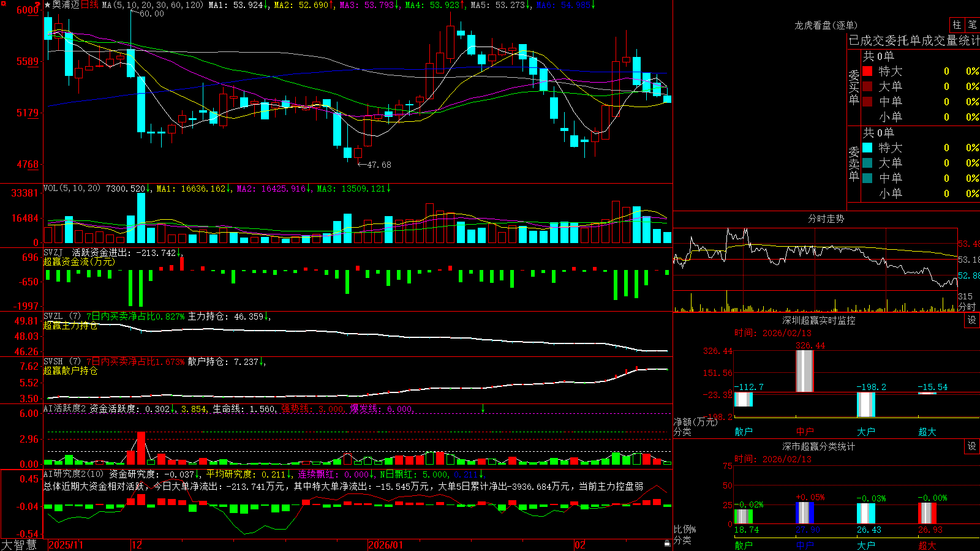Click the AI研究度2(10) indicator label
Viewport: 980px width, 551px height.
74,474
